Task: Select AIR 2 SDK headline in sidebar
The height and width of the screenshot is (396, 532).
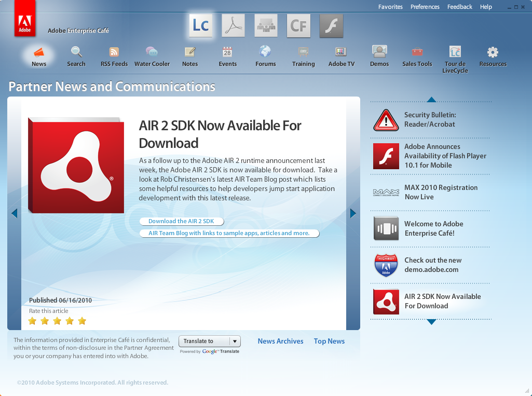Action: tap(442, 301)
